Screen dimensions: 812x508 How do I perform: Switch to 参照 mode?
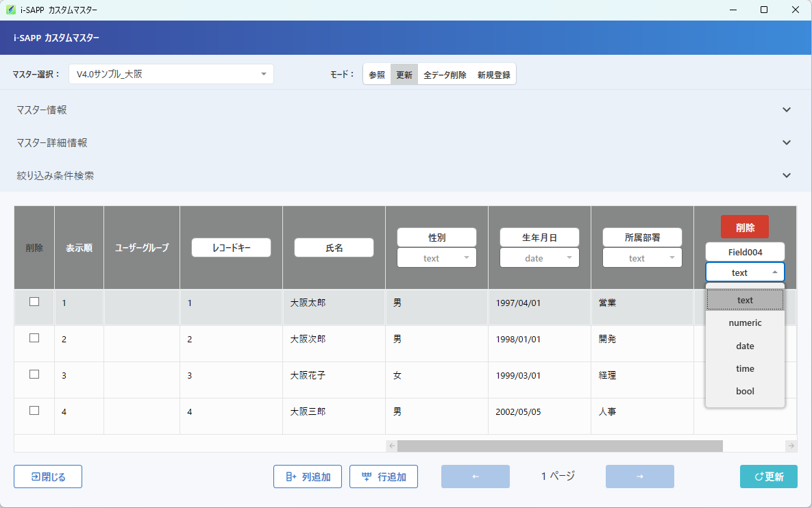click(377, 75)
